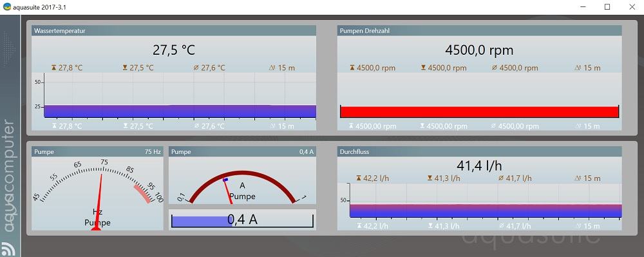The width and height of the screenshot is (644, 257).
Task: Click the white 27,6 °C value under the temperature chart
Action: [213, 126]
